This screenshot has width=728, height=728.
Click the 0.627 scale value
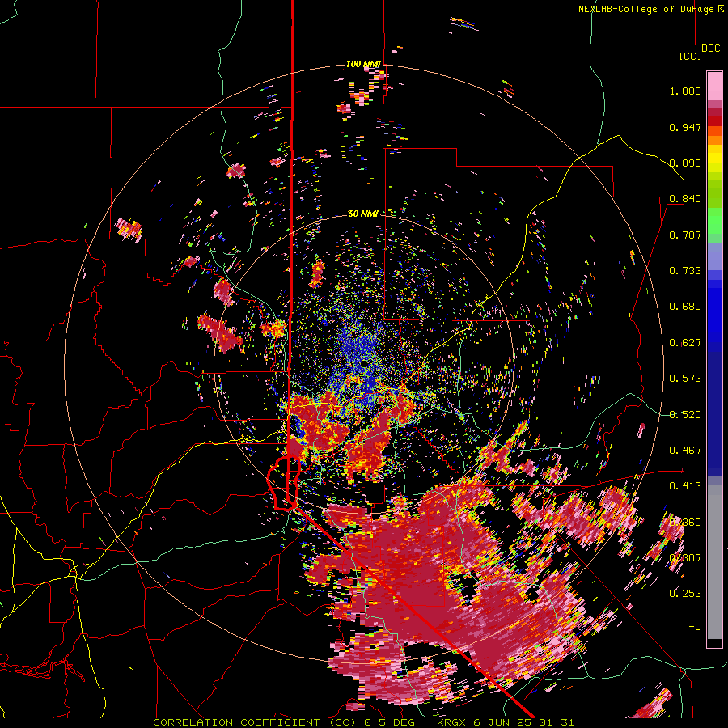coord(685,343)
